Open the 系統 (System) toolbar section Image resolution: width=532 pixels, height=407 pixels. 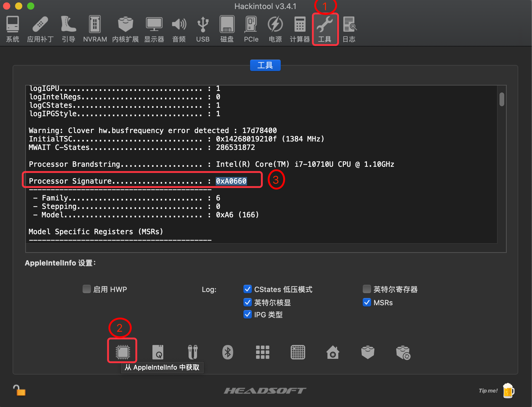[13, 29]
